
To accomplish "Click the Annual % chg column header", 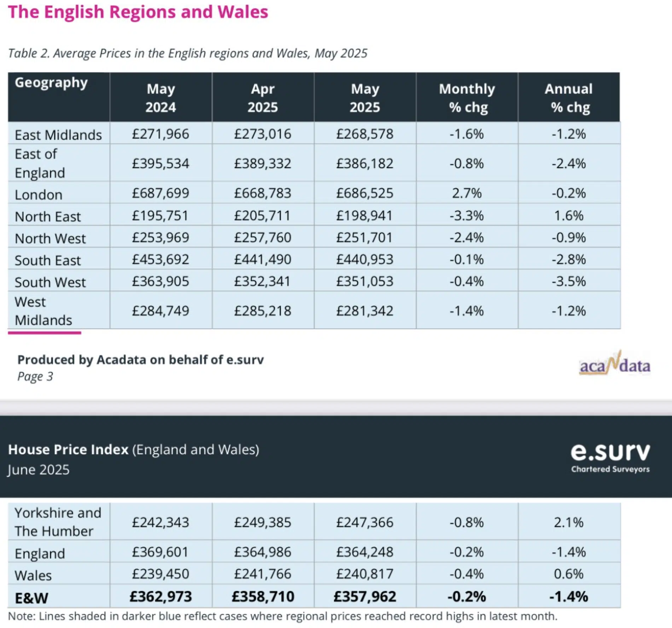I will pos(569,98).
